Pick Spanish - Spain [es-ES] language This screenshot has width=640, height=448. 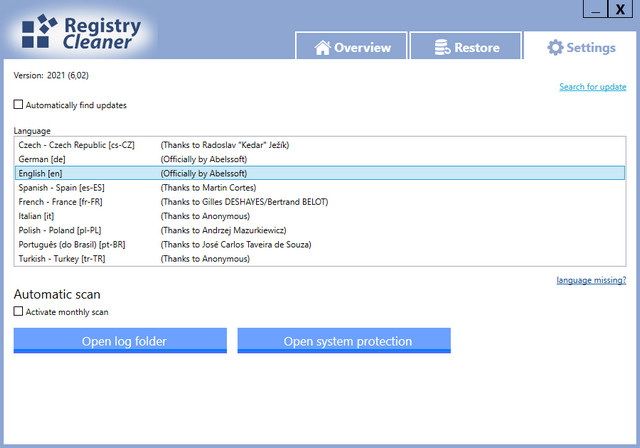[x=320, y=188]
